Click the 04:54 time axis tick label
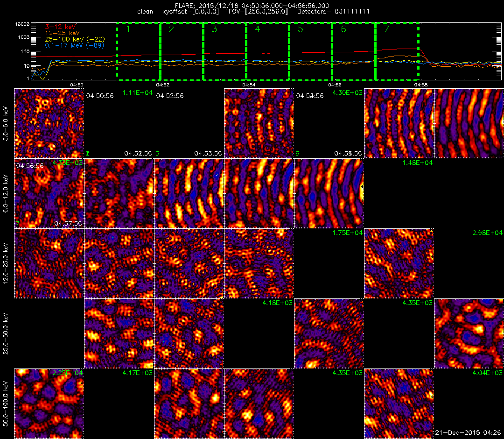 click(x=249, y=85)
